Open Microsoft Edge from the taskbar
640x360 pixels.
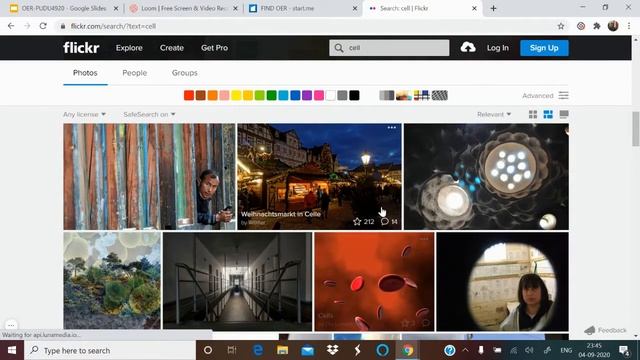[258, 350]
